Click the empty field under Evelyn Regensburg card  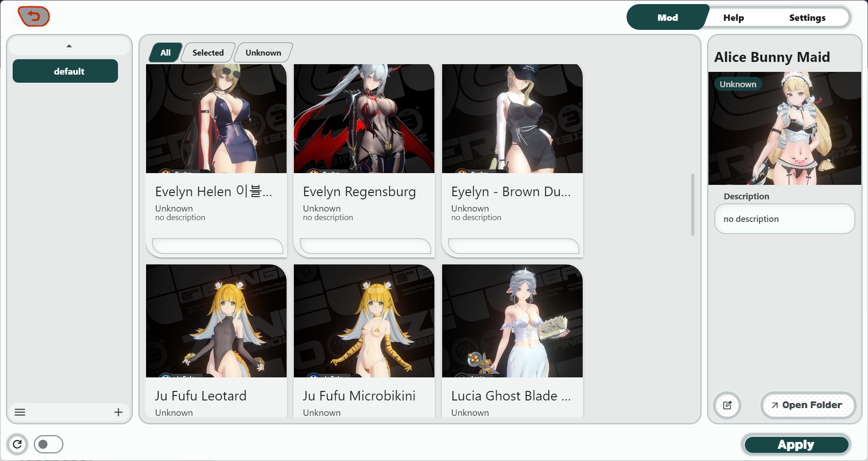tap(365, 246)
